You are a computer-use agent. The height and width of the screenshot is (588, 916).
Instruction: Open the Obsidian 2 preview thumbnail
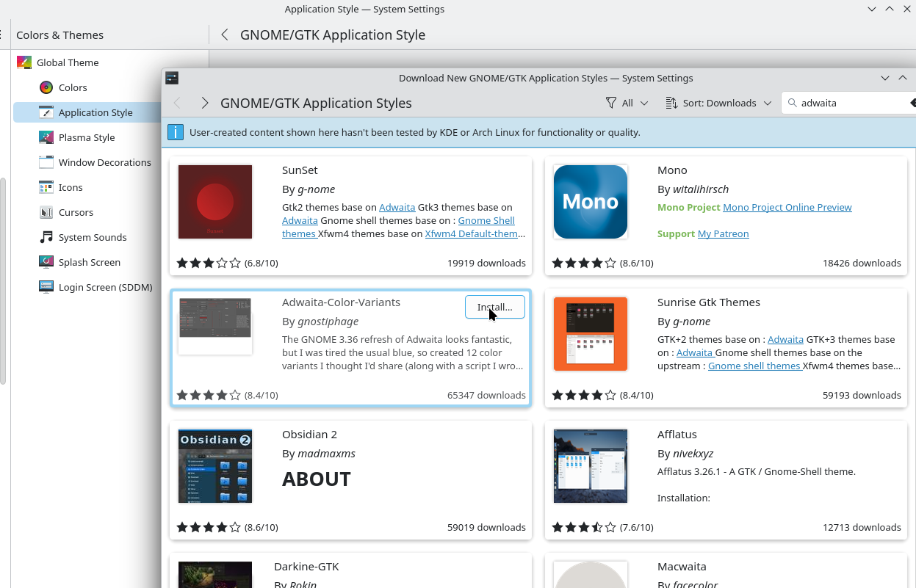click(215, 466)
